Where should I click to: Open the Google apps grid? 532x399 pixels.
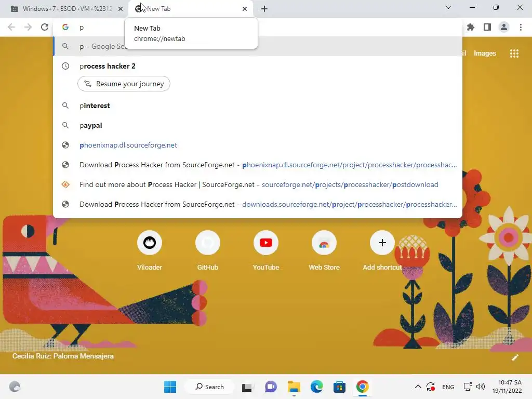pos(514,54)
